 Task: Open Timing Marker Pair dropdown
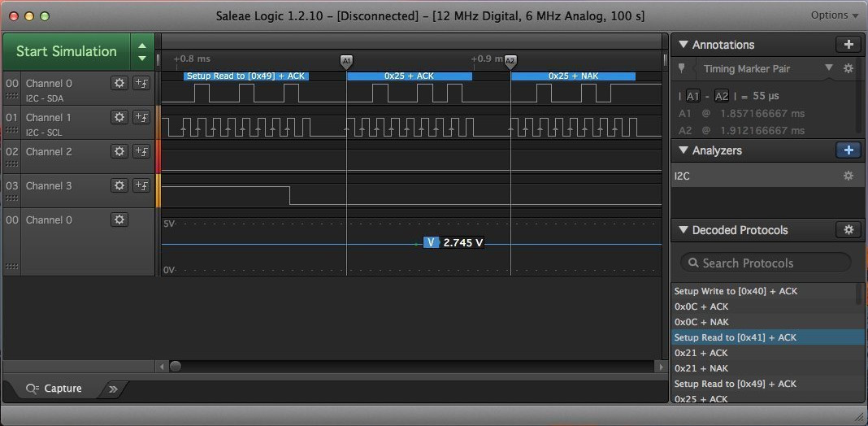pos(828,68)
